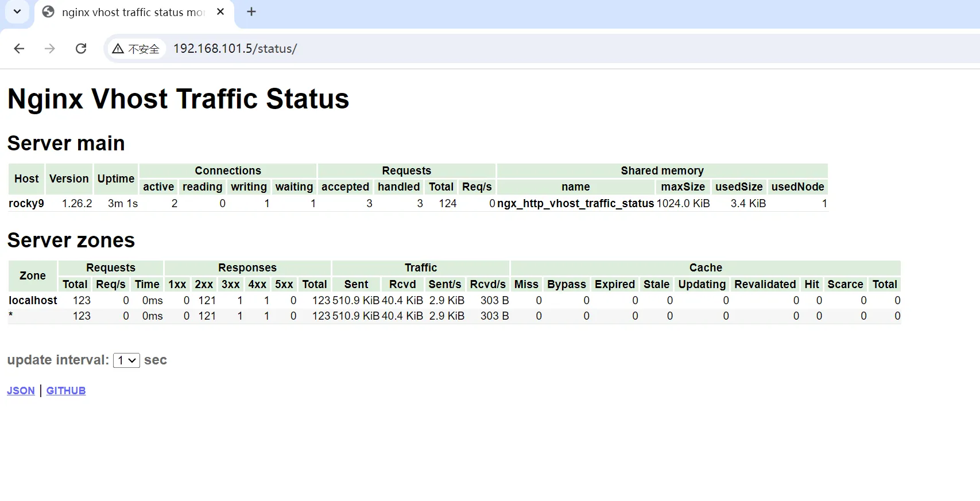Select the '*' zone row label
The width and height of the screenshot is (980, 501).
coord(11,316)
